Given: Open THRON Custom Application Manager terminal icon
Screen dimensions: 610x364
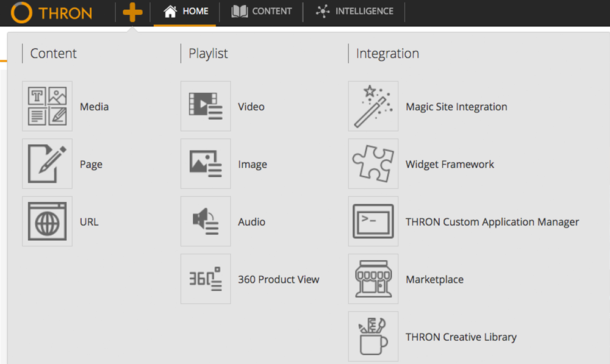Looking at the screenshot, I should point(373,221).
